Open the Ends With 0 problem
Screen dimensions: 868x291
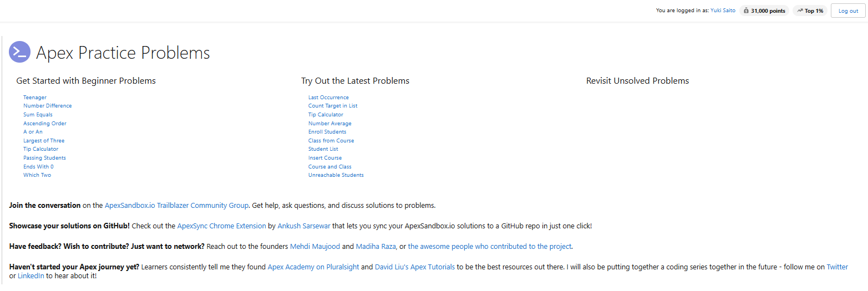point(38,167)
